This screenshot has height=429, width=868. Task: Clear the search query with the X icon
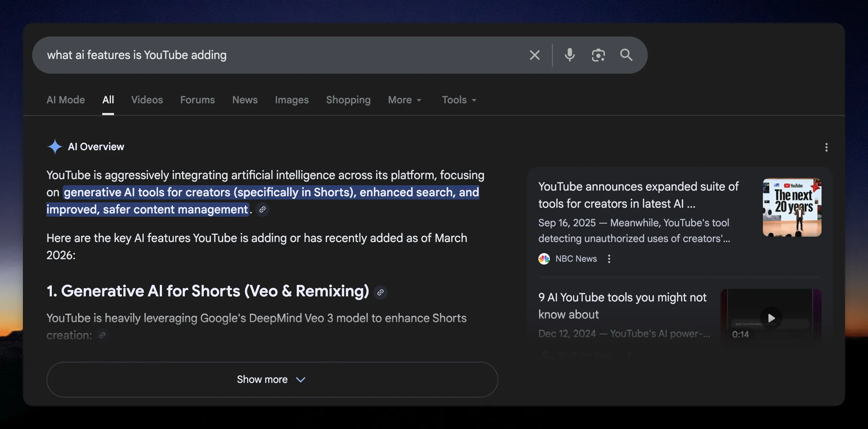(534, 55)
